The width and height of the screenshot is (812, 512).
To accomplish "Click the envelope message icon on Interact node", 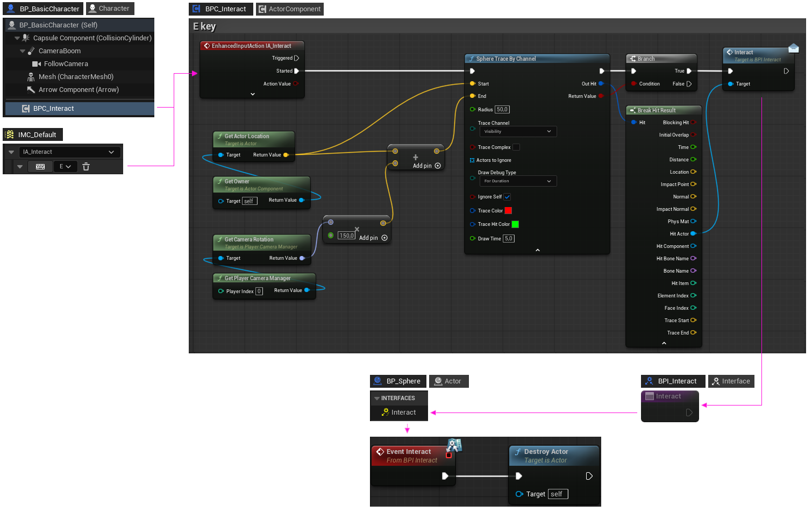I will coord(793,48).
